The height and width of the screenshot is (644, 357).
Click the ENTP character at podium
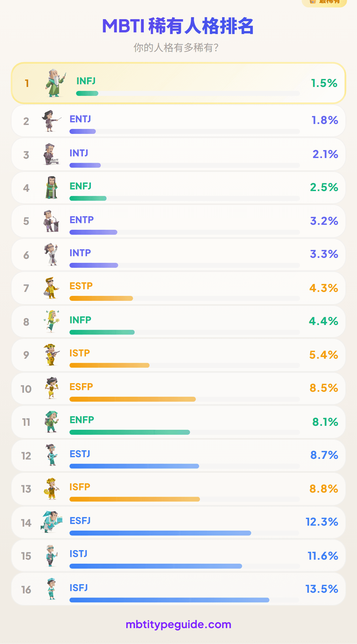[51, 221]
